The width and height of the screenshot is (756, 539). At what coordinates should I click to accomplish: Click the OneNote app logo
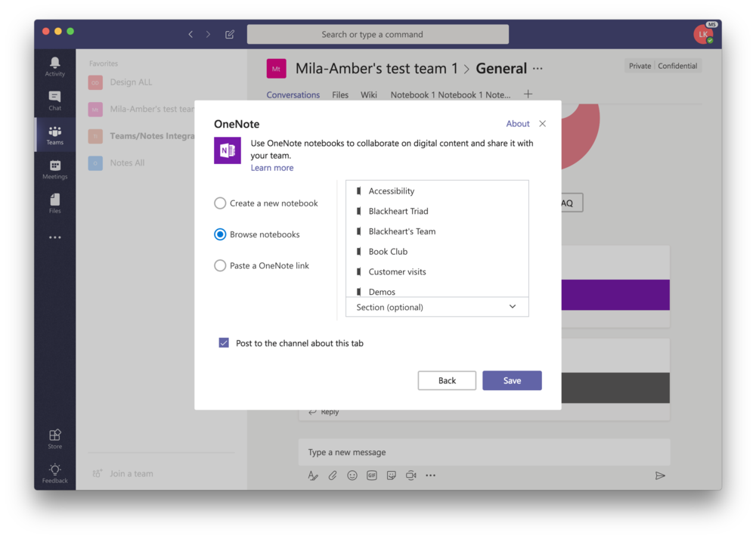pos(228,150)
